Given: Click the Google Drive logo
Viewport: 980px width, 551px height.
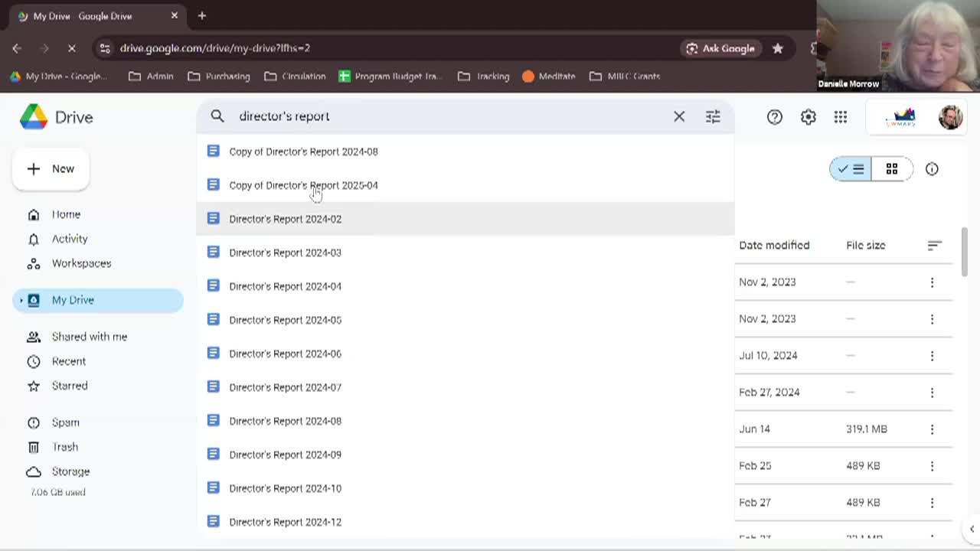Looking at the screenshot, I should (x=34, y=117).
